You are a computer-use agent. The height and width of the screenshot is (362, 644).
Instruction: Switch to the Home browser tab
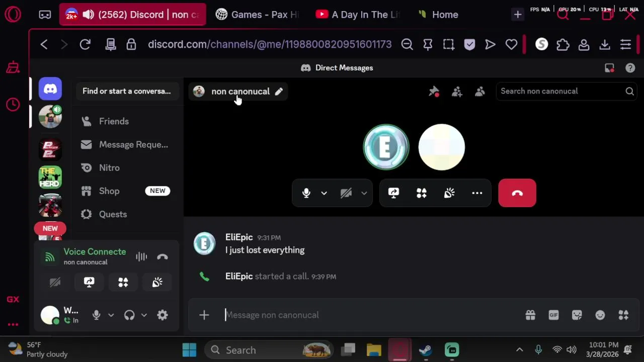pos(439,15)
